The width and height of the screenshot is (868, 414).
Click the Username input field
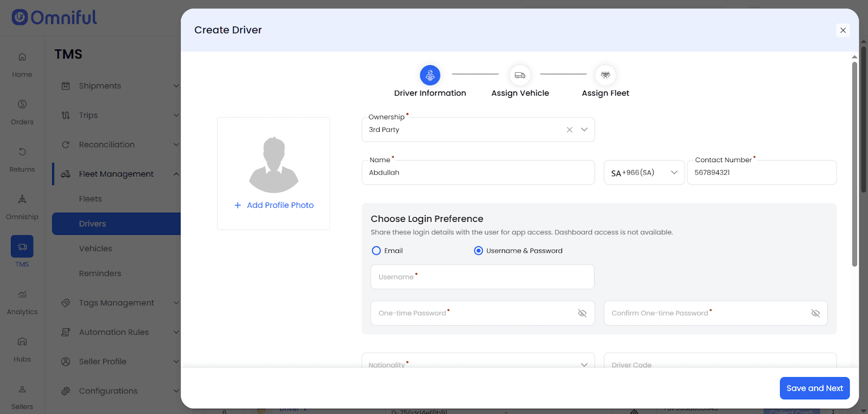482,277
